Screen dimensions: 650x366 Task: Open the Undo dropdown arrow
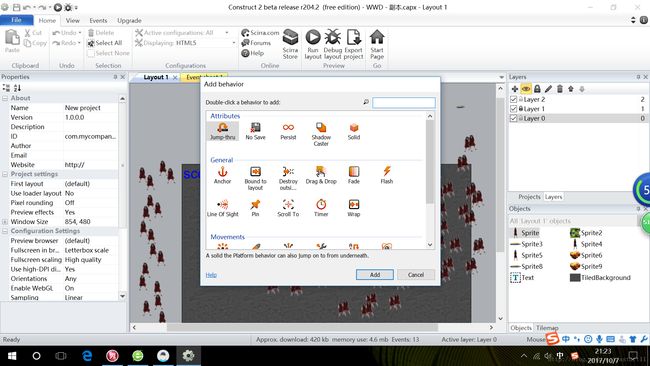pos(80,33)
